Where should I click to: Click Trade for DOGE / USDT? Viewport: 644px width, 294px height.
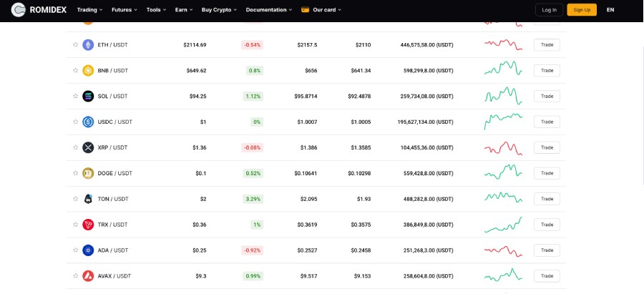tap(547, 173)
